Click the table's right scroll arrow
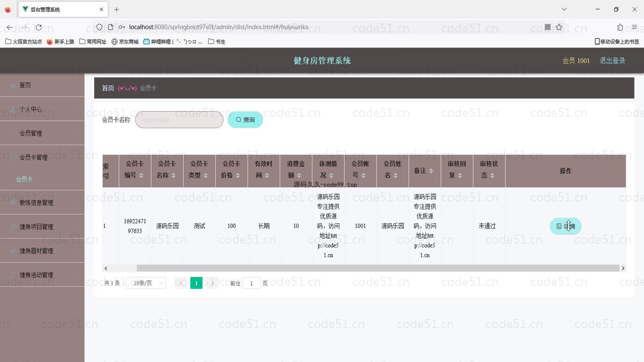The height and width of the screenshot is (362, 644). (x=623, y=268)
